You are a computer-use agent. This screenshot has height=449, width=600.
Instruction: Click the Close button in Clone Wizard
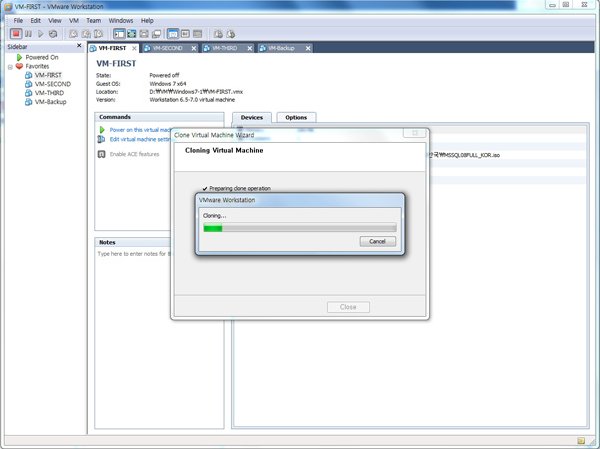[348, 307]
